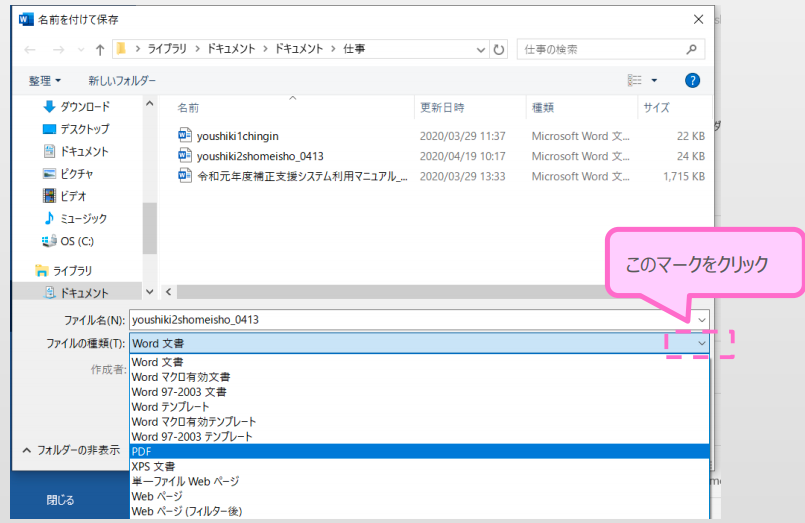Select ミュージック in the sidebar

pos(75,219)
